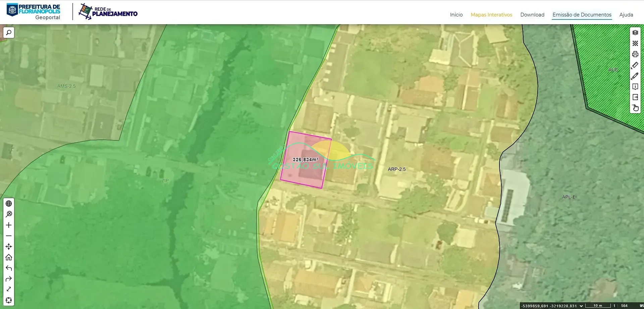
Task: Click the zoom to area magnifier icon
Action: click(9, 214)
